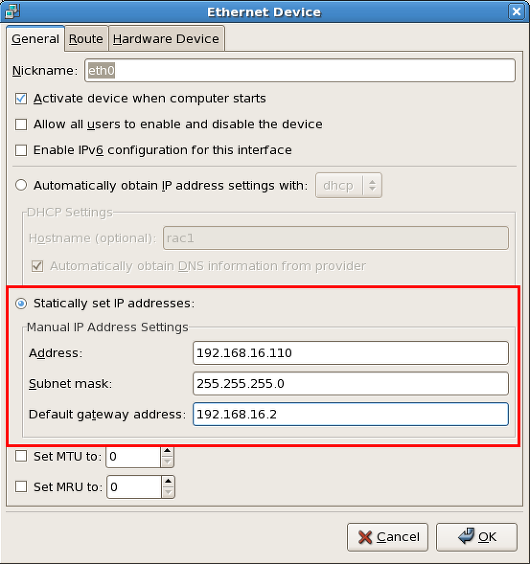
Task: Click the DHCP Settings group label
Action: (x=70, y=213)
